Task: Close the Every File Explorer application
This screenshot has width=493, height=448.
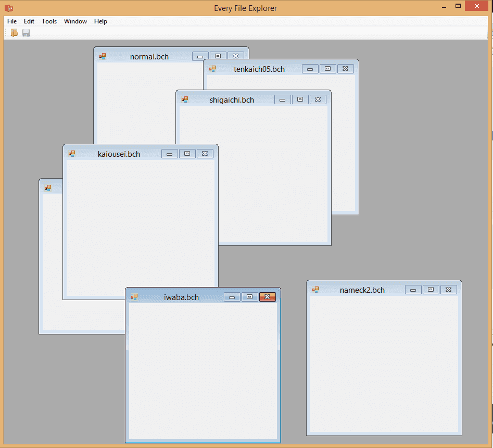Action: pyautogui.click(x=477, y=6)
